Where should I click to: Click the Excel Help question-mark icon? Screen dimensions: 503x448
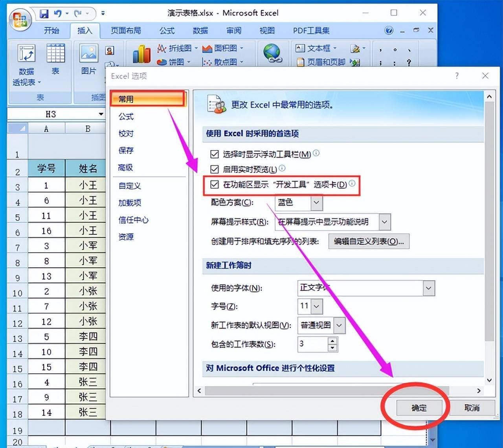(389, 30)
